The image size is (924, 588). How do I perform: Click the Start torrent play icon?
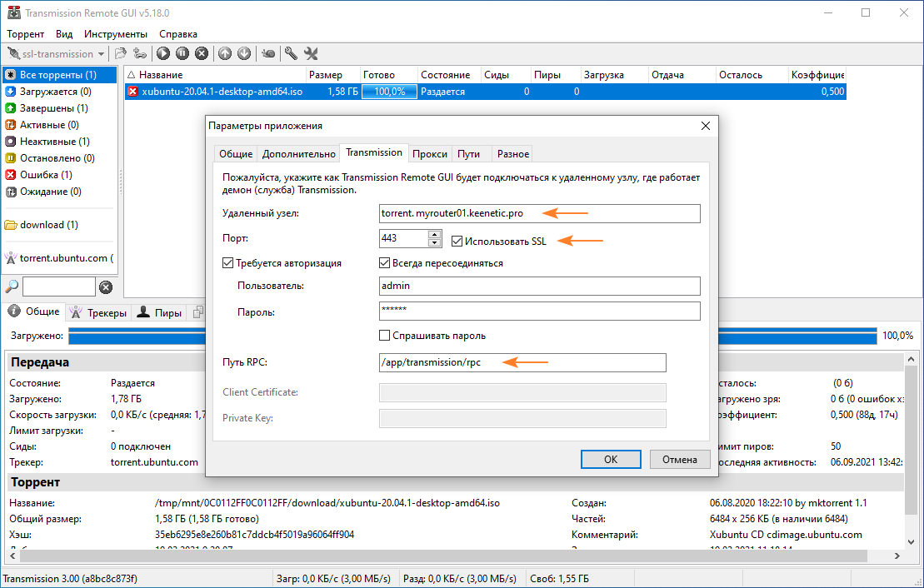[162, 53]
